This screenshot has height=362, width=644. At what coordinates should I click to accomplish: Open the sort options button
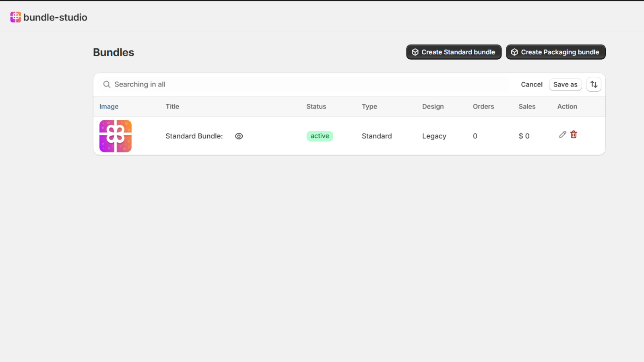tap(594, 84)
